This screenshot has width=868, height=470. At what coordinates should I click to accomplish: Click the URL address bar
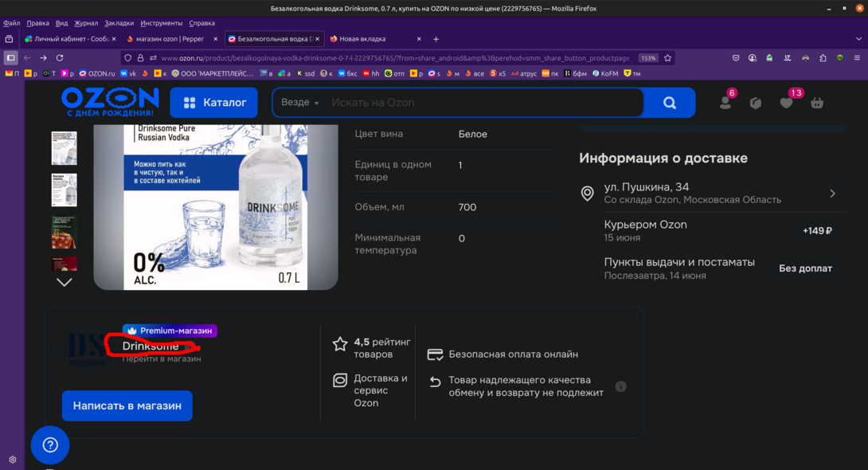pyautogui.click(x=396, y=57)
